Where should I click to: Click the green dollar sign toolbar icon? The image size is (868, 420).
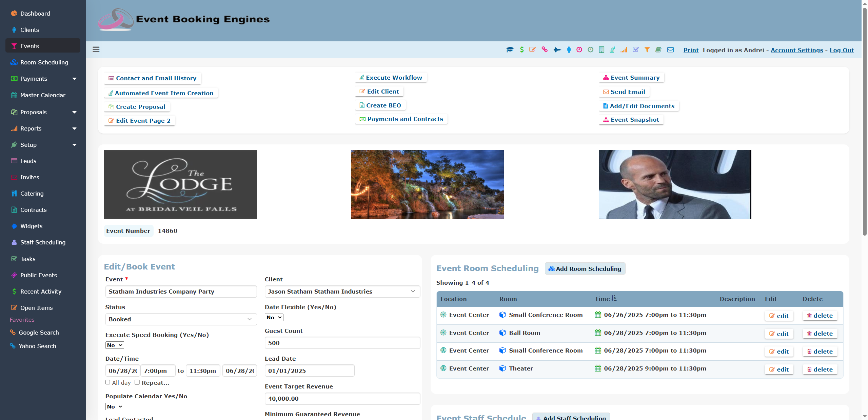point(522,50)
